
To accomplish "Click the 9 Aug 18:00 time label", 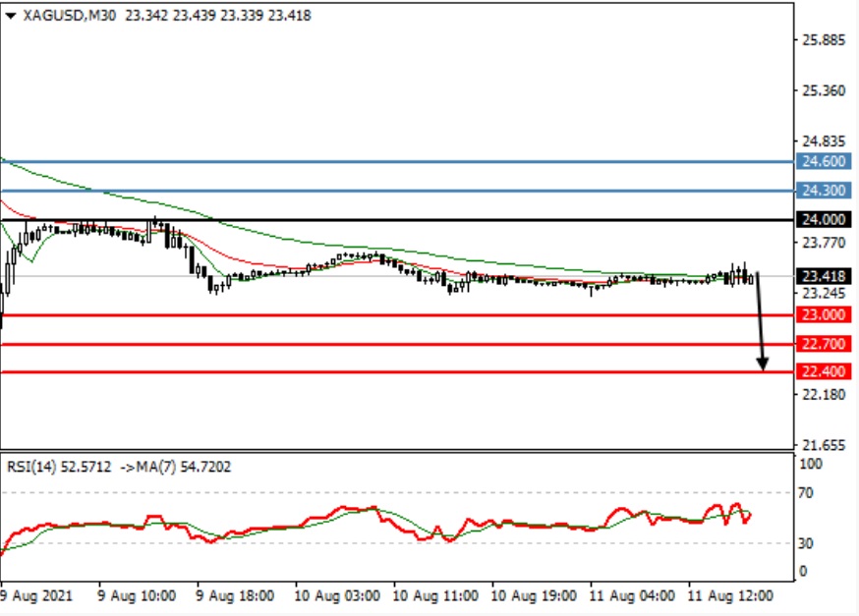I will [x=235, y=595].
